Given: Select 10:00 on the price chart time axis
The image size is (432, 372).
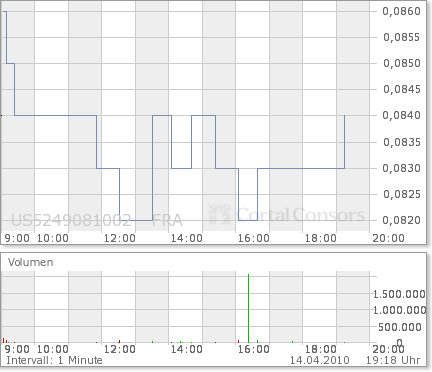Looking at the screenshot, I should click(x=53, y=238).
